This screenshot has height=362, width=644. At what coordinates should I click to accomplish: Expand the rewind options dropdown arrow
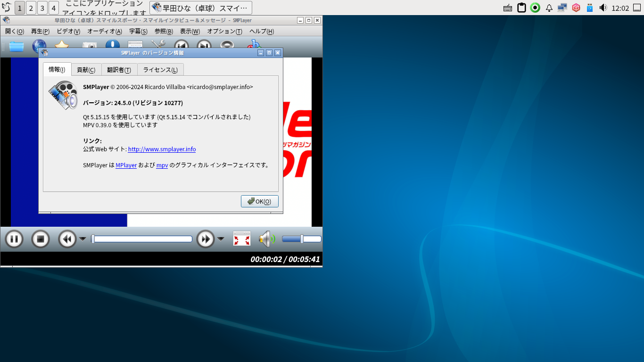[x=83, y=239]
